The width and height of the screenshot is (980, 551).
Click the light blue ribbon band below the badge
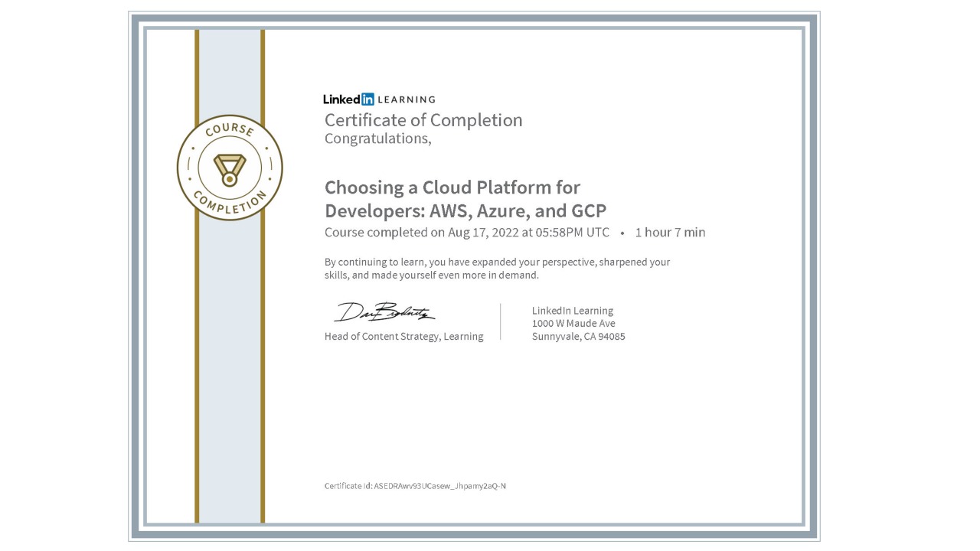tap(230, 367)
